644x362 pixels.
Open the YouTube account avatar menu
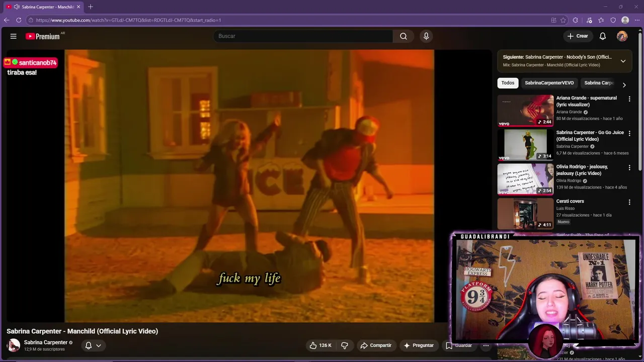pos(622,36)
